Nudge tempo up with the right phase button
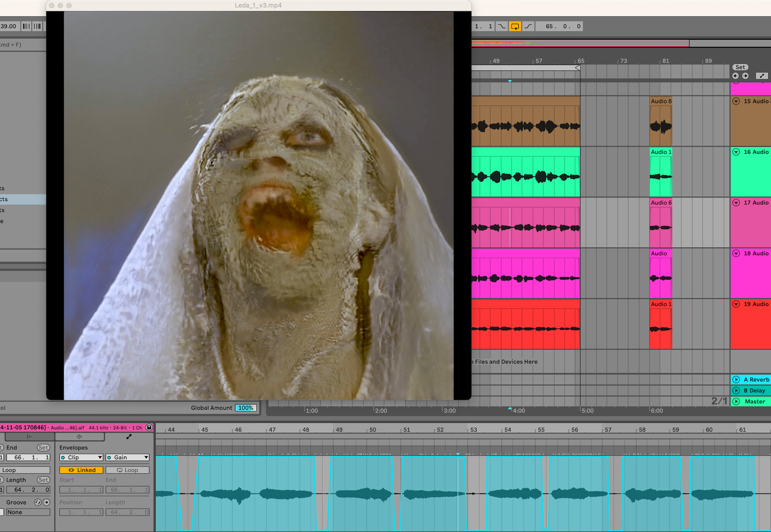The image size is (771, 532). coord(37,26)
